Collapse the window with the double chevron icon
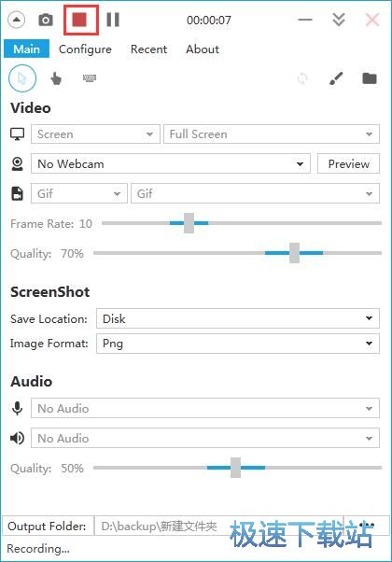 (x=339, y=20)
